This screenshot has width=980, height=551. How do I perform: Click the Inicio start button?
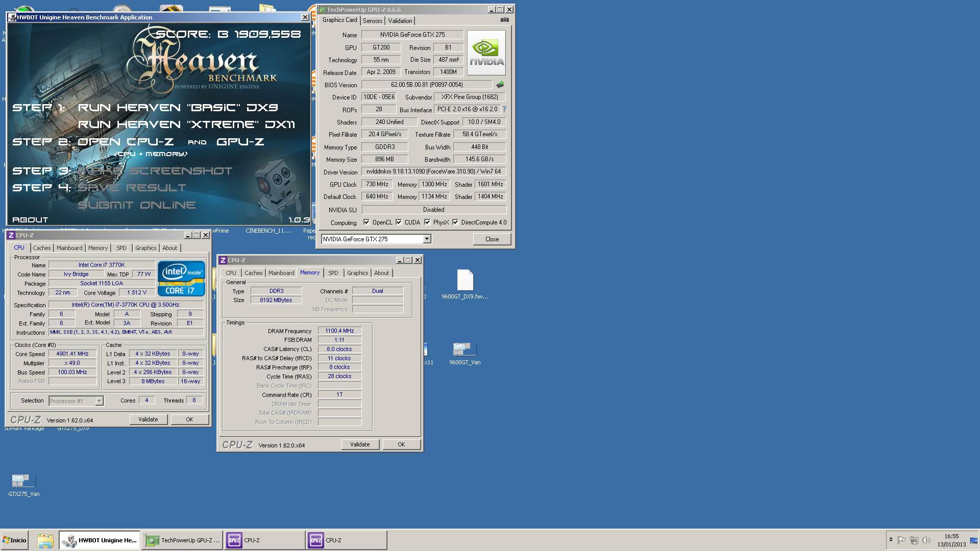point(14,540)
